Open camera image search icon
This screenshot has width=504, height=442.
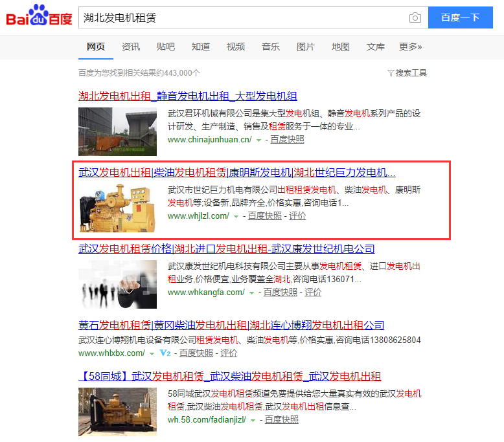tap(415, 17)
